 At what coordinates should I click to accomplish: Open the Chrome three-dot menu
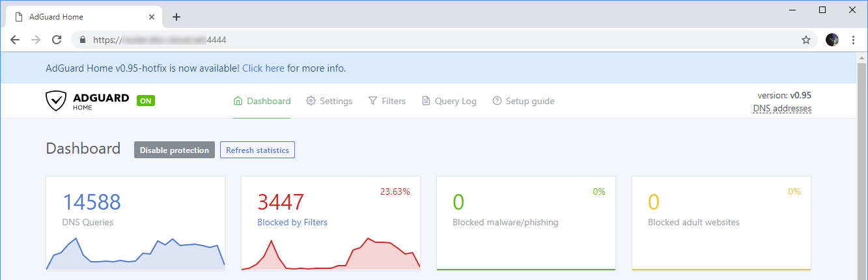coord(853,40)
